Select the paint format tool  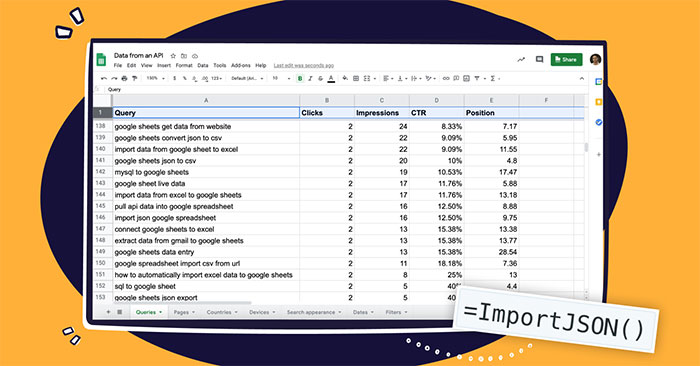(x=135, y=79)
